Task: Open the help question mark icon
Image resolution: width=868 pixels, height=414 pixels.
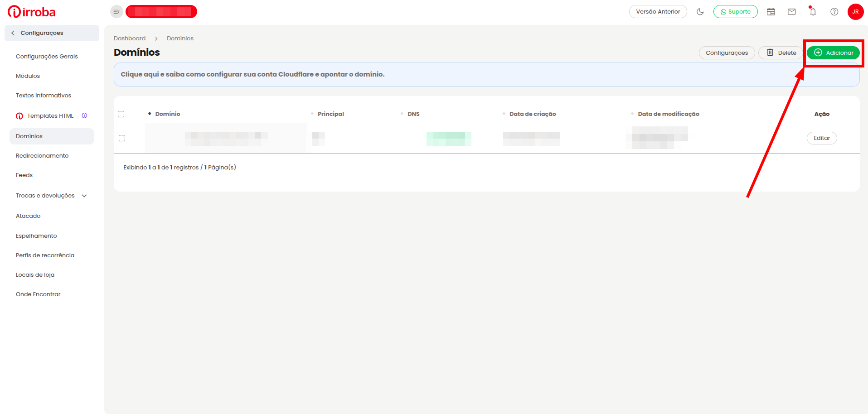Action: pyautogui.click(x=834, y=12)
